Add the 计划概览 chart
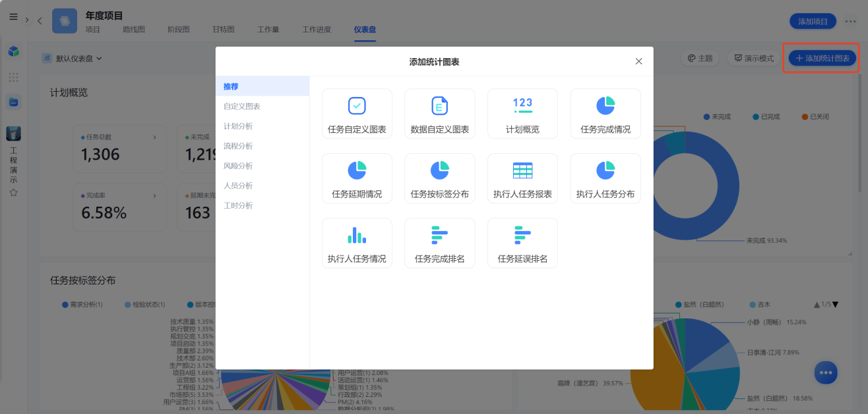Screen dimensions: 868x414 (x=522, y=114)
